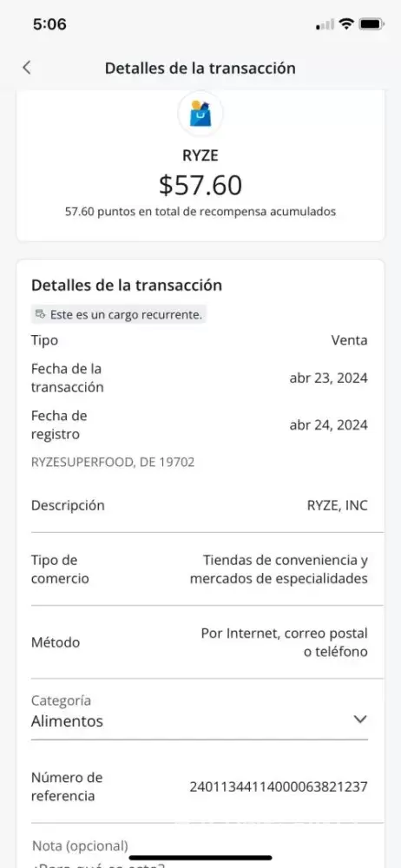Image resolution: width=401 pixels, height=868 pixels.
Task: Tap the Categoría field label
Action: (x=61, y=700)
